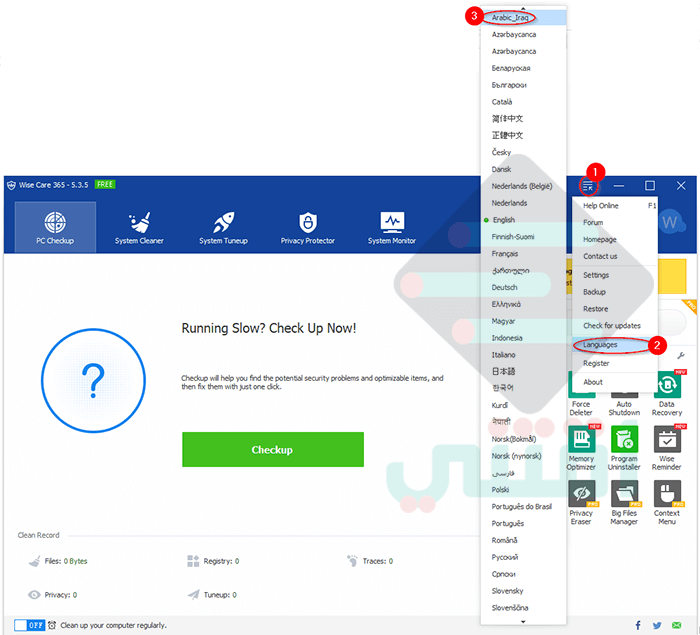This screenshot has width=700, height=635.
Task: Choose Register menu entry
Action: [615, 363]
